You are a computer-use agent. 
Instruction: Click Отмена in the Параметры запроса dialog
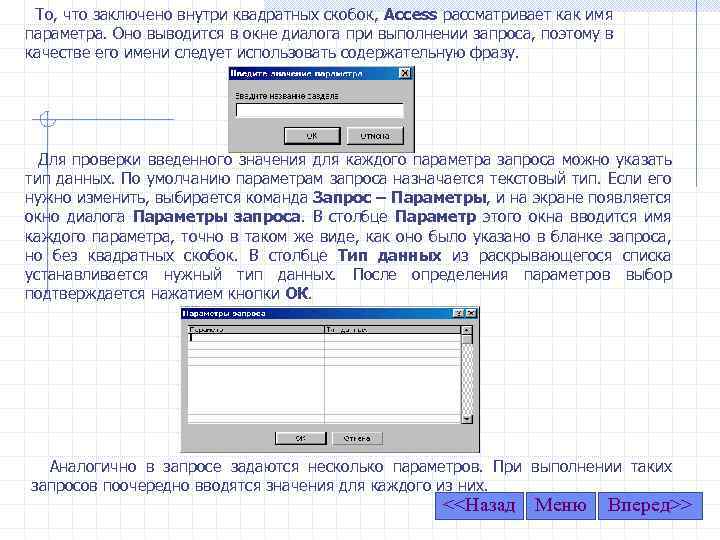point(357,439)
